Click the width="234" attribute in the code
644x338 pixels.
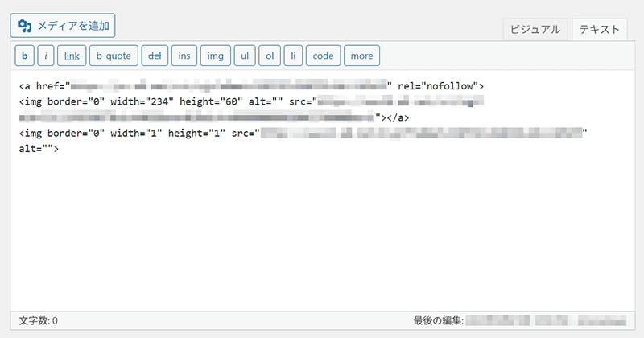(x=142, y=102)
